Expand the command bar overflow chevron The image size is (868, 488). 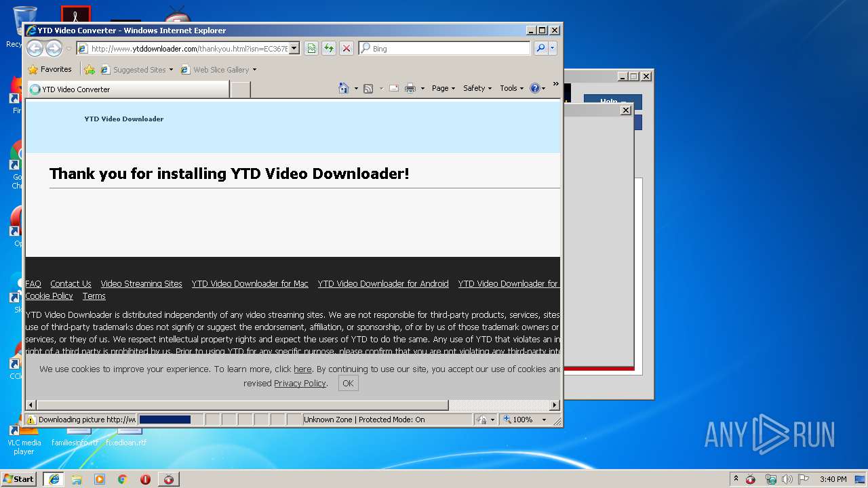pos(555,84)
